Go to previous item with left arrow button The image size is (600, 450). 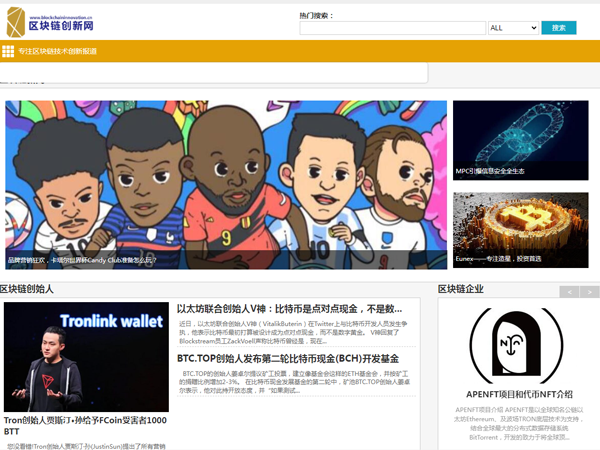tap(569, 292)
